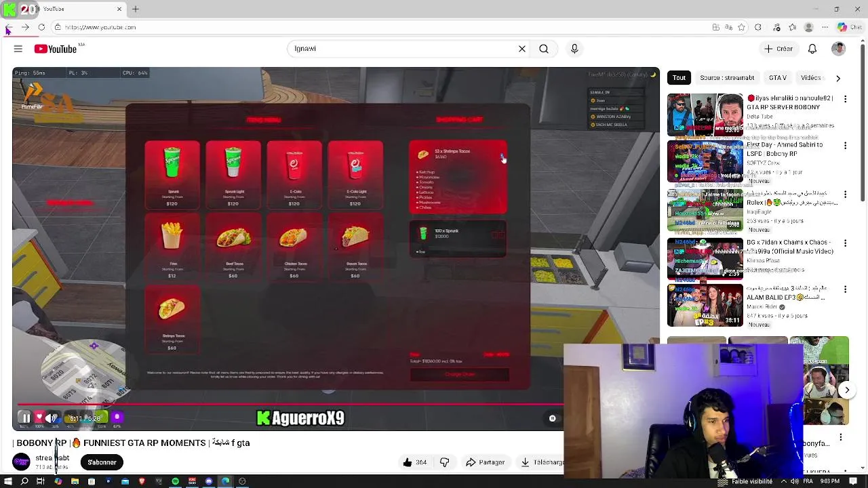This screenshot has width=868, height=488.
Task: Open options menu for 'ALAM BALID EP3' video
Action: coord(845,289)
